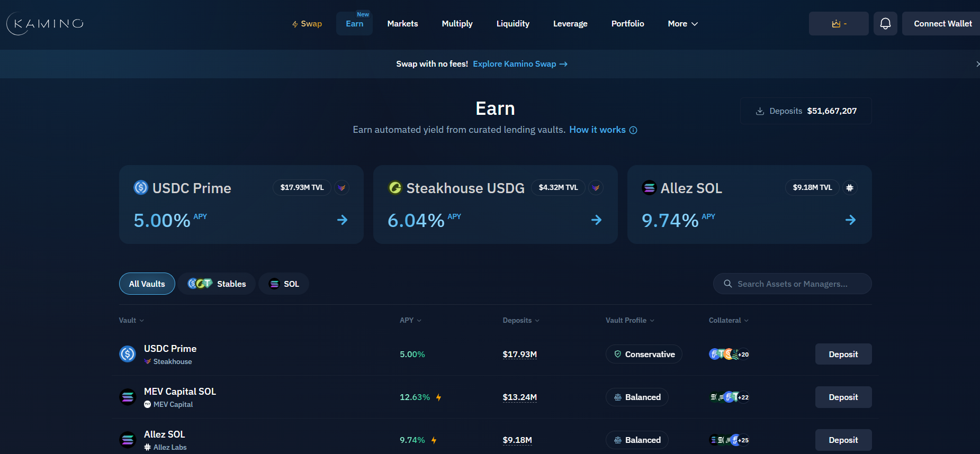Click the $9.18M TVL badge
Screen dimensions: 980x454
click(x=812, y=187)
